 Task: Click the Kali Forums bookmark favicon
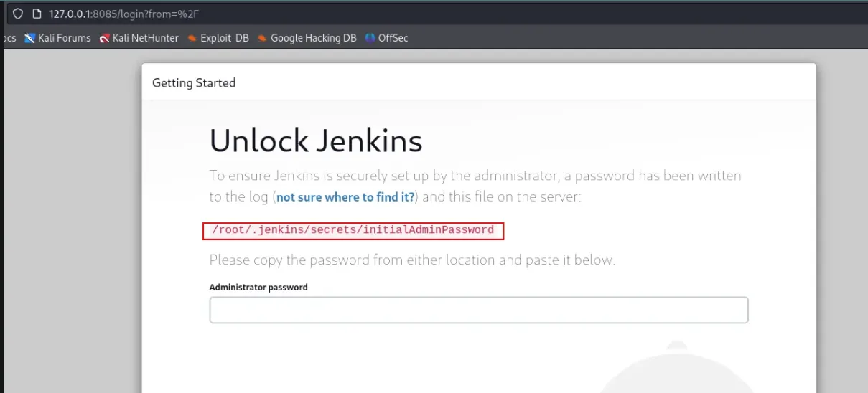pos(29,38)
